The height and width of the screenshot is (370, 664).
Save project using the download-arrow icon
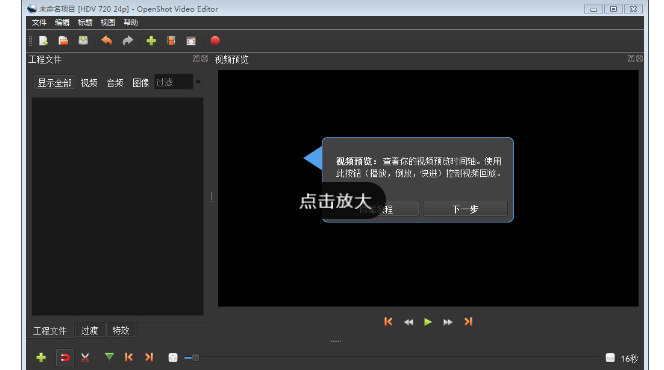83,41
